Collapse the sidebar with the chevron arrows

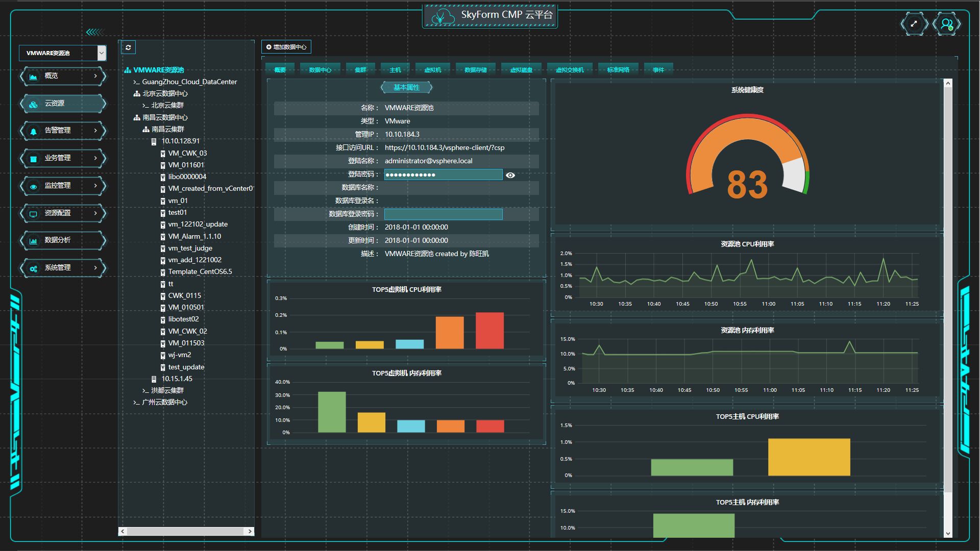(95, 32)
